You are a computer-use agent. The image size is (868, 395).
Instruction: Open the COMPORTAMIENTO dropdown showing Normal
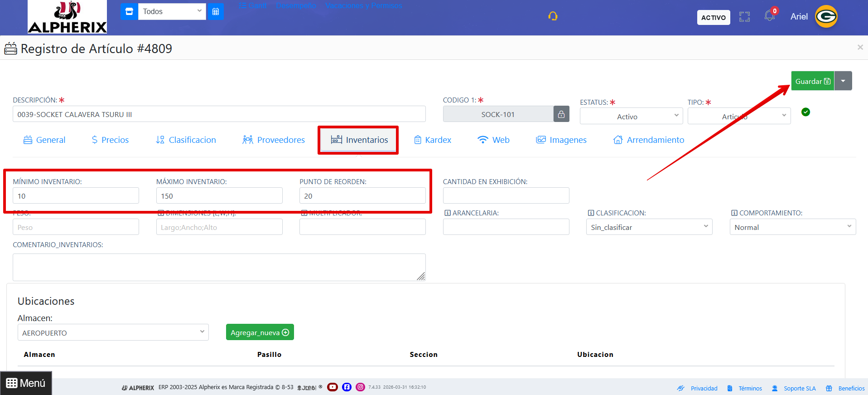(x=792, y=227)
